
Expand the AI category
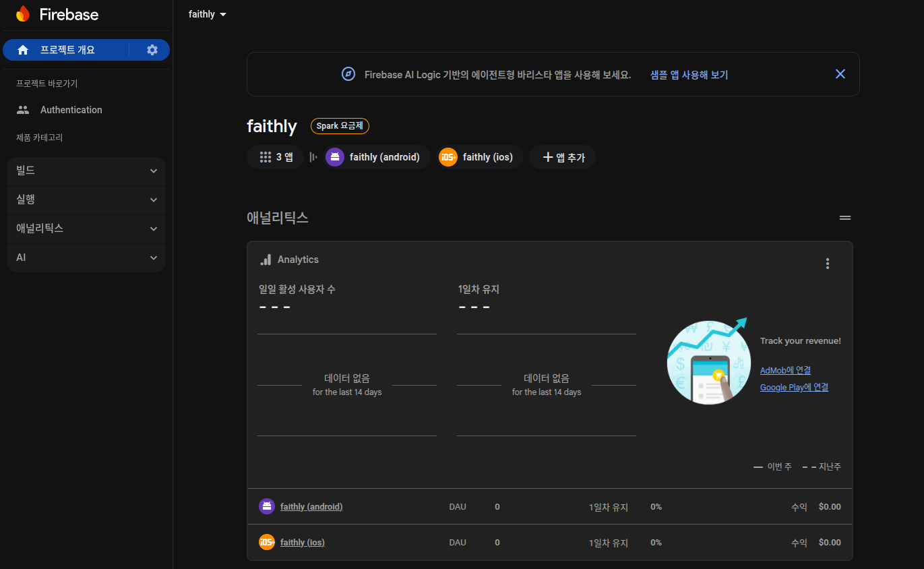(x=86, y=258)
